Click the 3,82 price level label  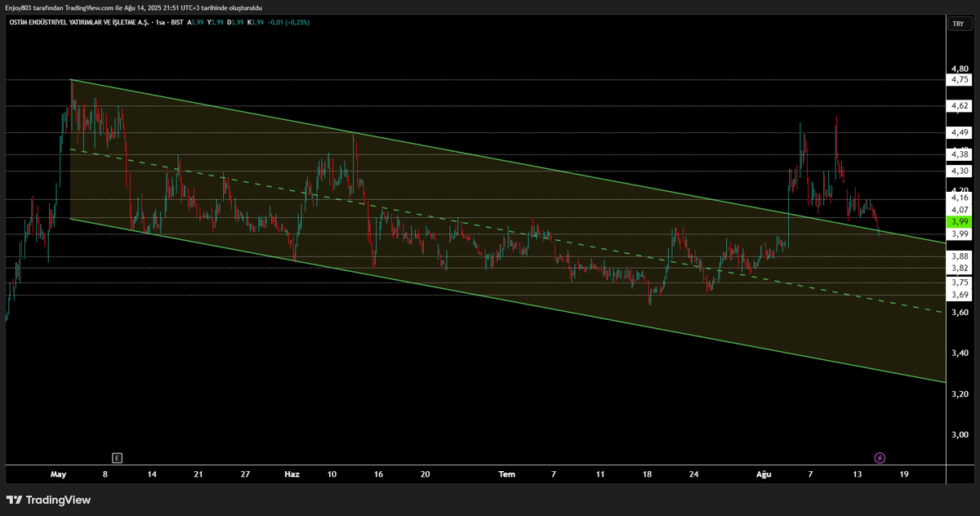click(x=960, y=268)
